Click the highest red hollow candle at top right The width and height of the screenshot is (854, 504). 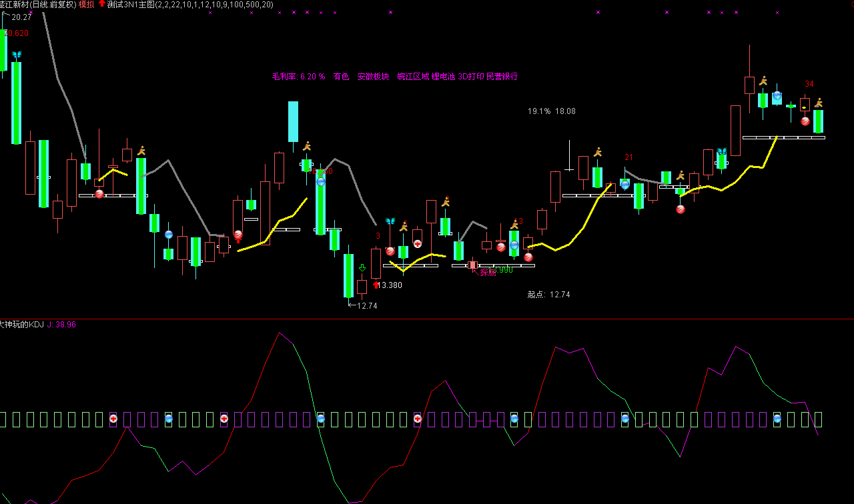coord(749,85)
